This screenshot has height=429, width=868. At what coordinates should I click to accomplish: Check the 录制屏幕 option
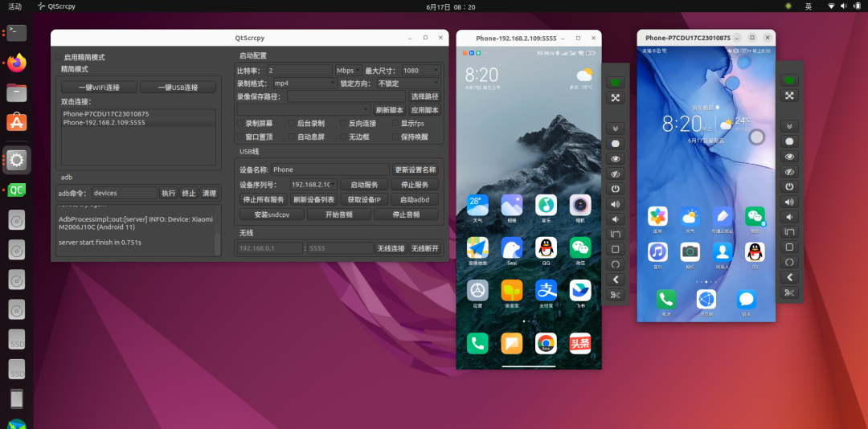pos(240,123)
